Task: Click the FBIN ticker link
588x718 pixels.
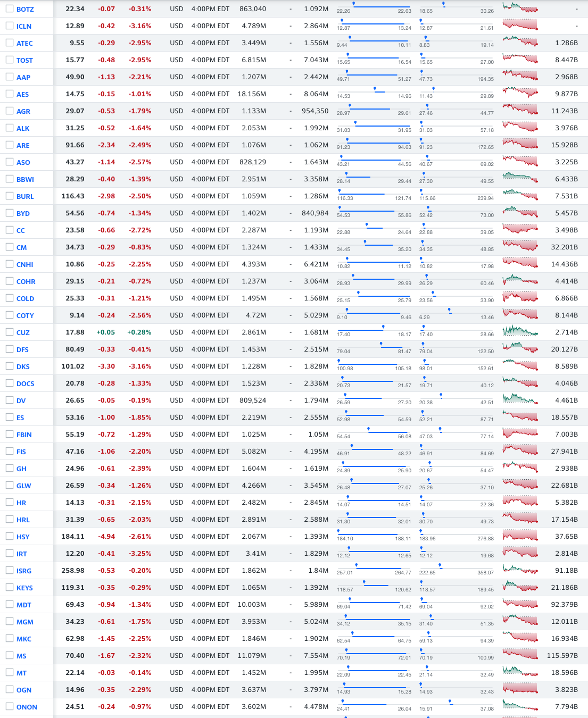Action: (24, 435)
